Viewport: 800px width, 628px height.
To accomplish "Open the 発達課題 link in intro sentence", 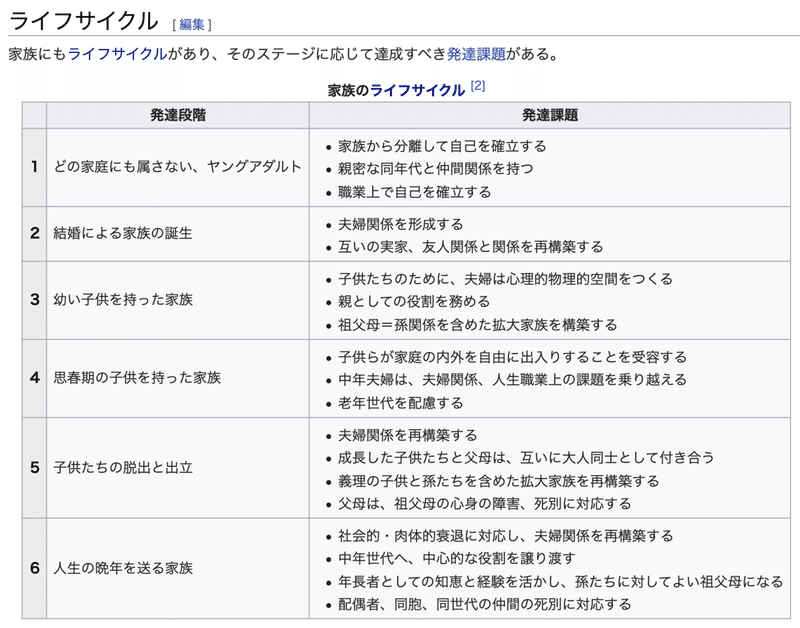I will point(476,54).
